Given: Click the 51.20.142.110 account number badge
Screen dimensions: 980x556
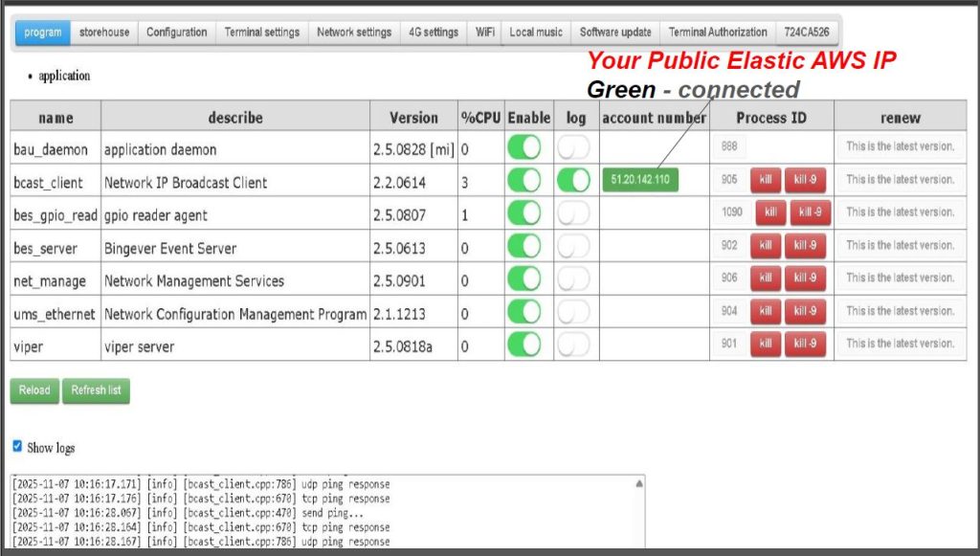Looking at the screenshot, I should point(639,180).
